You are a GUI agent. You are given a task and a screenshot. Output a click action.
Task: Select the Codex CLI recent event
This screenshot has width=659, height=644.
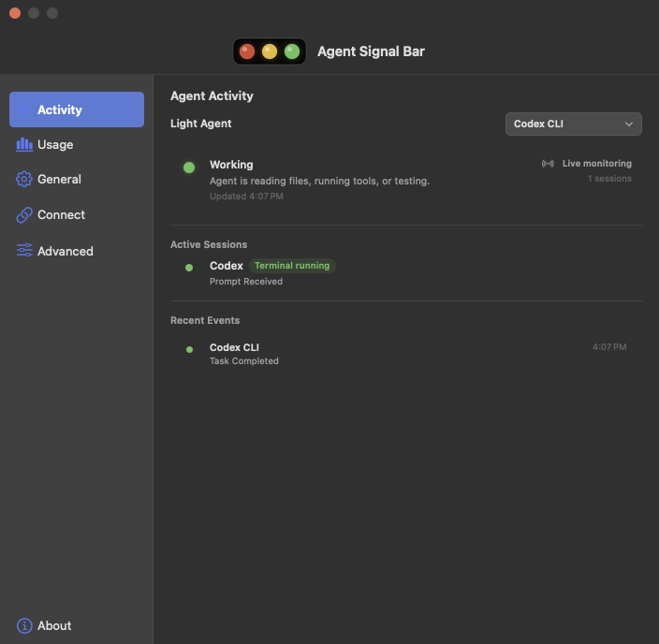point(406,354)
